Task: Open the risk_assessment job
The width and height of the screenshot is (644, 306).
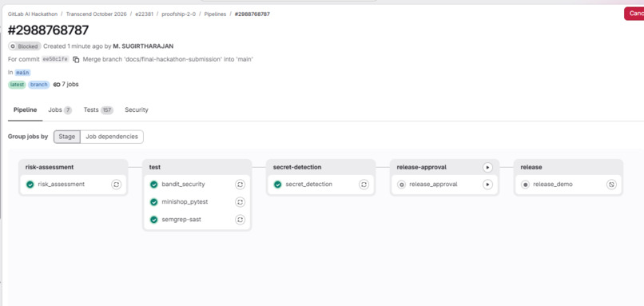Action: [x=62, y=185]
